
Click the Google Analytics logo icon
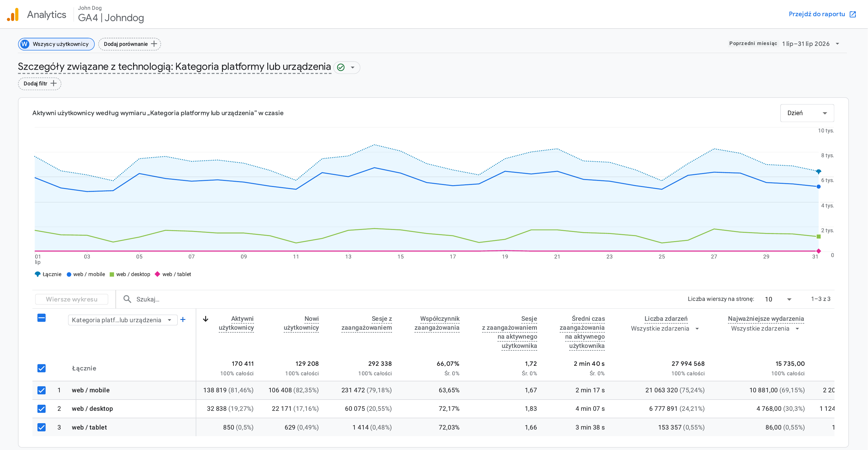tap(13, 14)
